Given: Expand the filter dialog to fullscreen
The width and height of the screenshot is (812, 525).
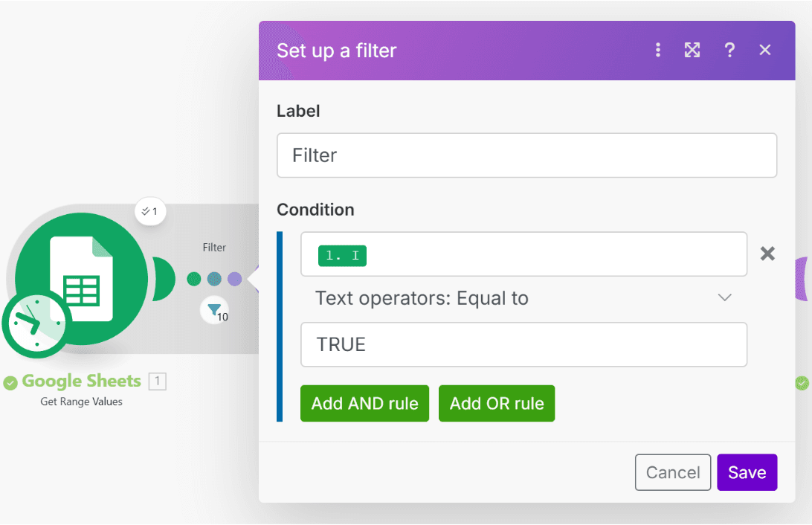Looking at the screenshot, I should [x=692, y=50].
